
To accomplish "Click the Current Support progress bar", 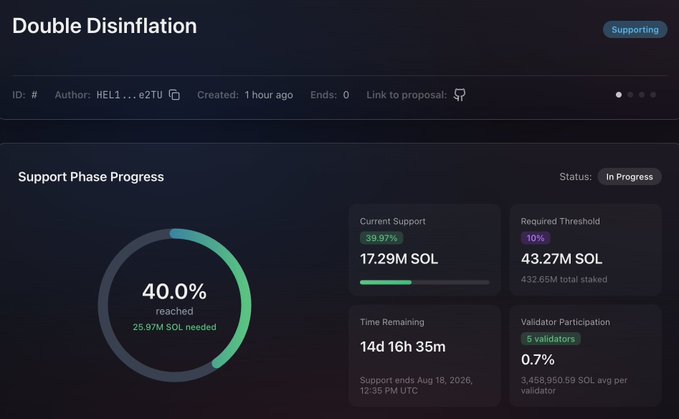I will coord(424,283).
